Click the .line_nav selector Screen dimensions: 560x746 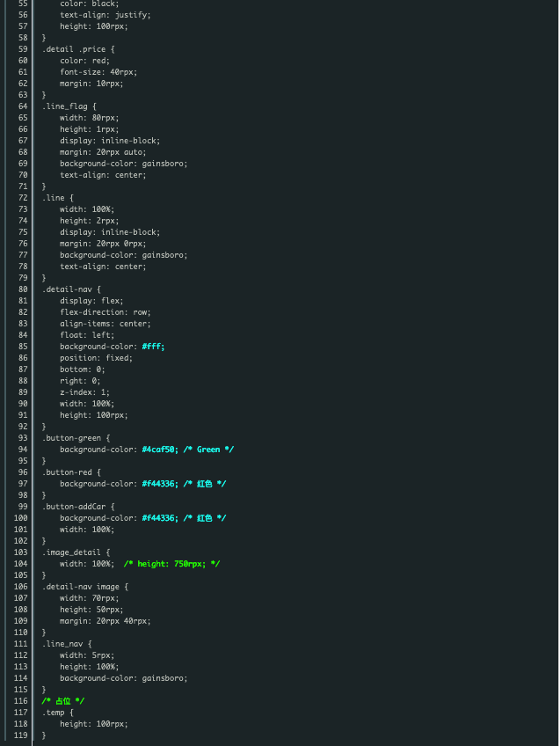tap(65, 644)
